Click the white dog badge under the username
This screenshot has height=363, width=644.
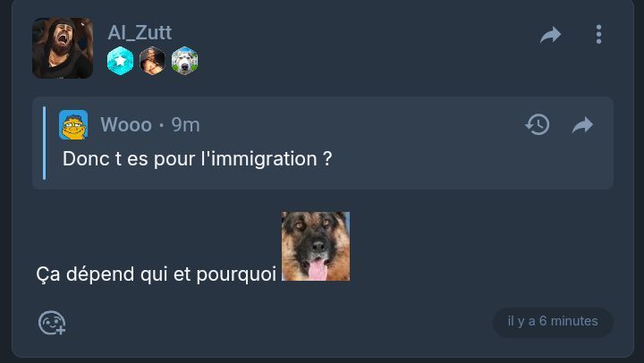tap(184, 61)
